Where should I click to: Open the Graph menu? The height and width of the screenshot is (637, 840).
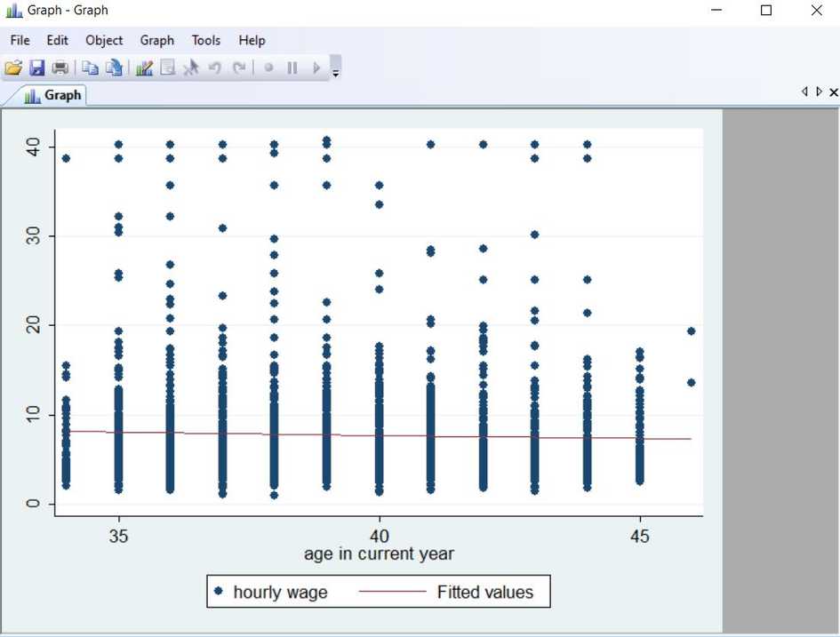coord(157,40)
